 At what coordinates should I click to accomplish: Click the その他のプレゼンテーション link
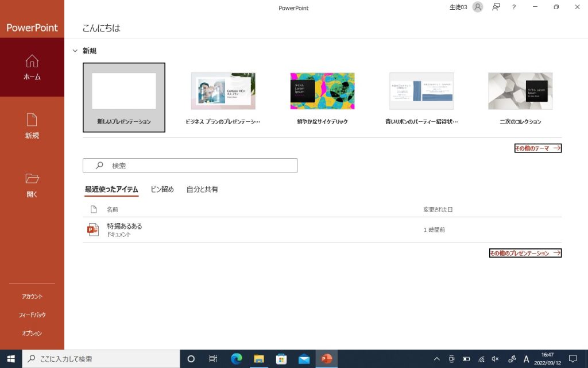525,253
